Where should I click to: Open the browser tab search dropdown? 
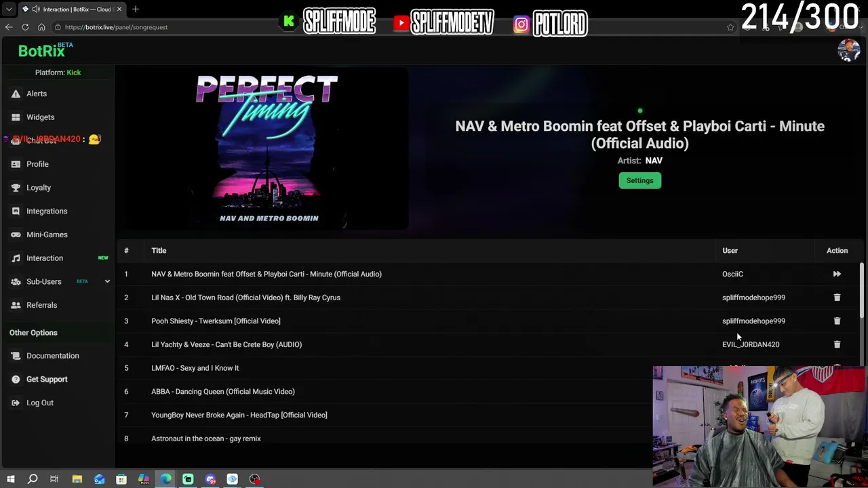tap(9, 9)
